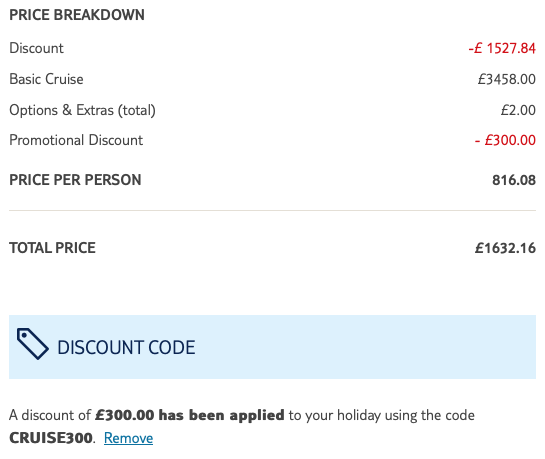Select the PRICE BREAKDOWN heading
The height and width of the screenshot is (459, 545).
point(77,15)
